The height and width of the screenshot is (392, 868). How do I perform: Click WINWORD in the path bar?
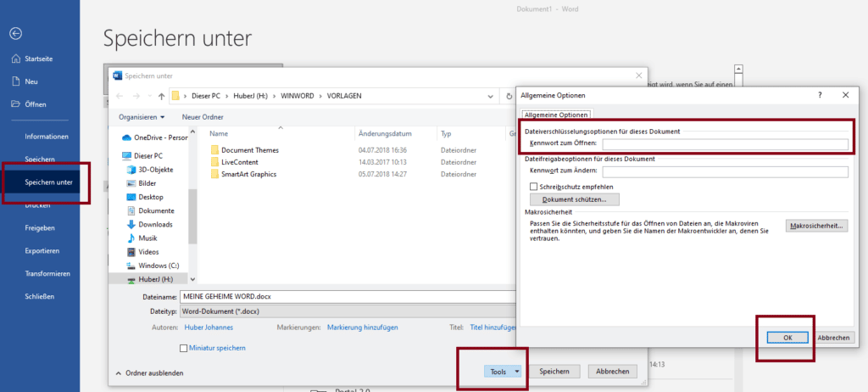(298, 96)
